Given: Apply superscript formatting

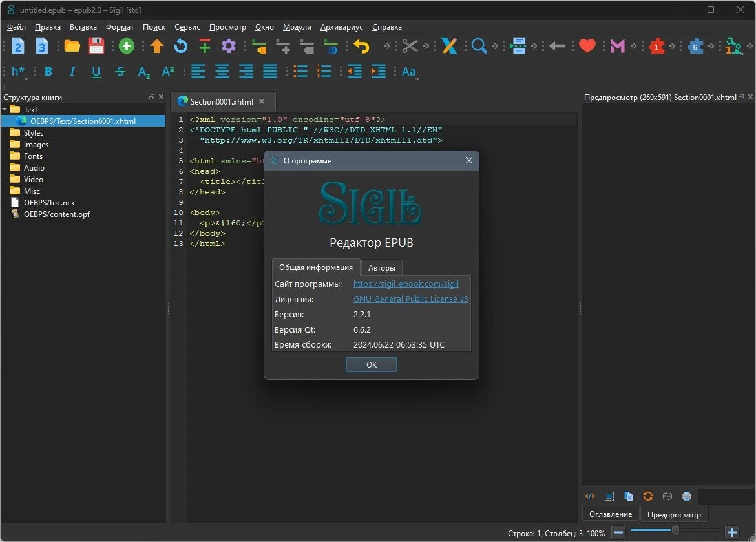Looking at the screenshot, I should click(168, 72).
